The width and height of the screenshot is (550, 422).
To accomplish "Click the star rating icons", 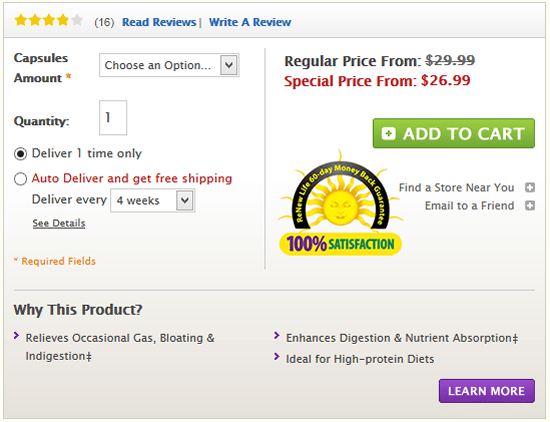I will [48, 20].
